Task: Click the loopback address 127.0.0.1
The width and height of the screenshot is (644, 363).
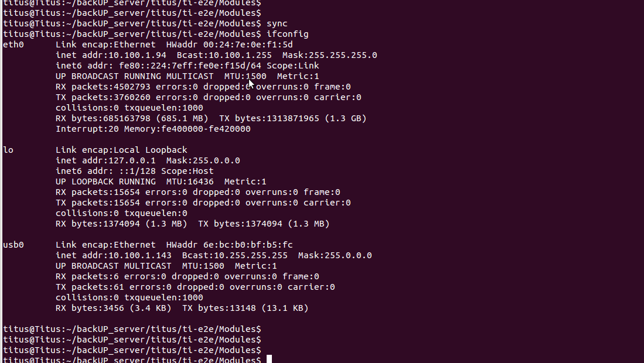Action: (x=132, y=161)
